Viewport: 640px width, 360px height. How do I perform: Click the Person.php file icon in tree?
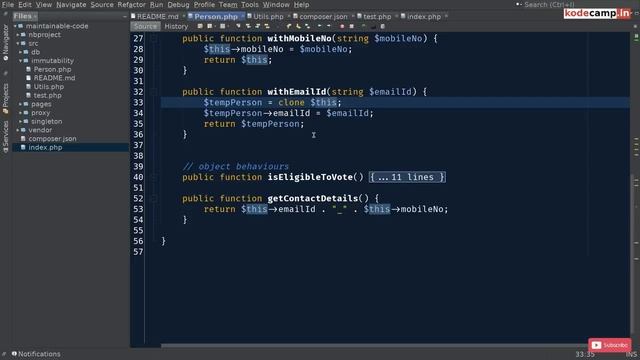click(28, 69)
